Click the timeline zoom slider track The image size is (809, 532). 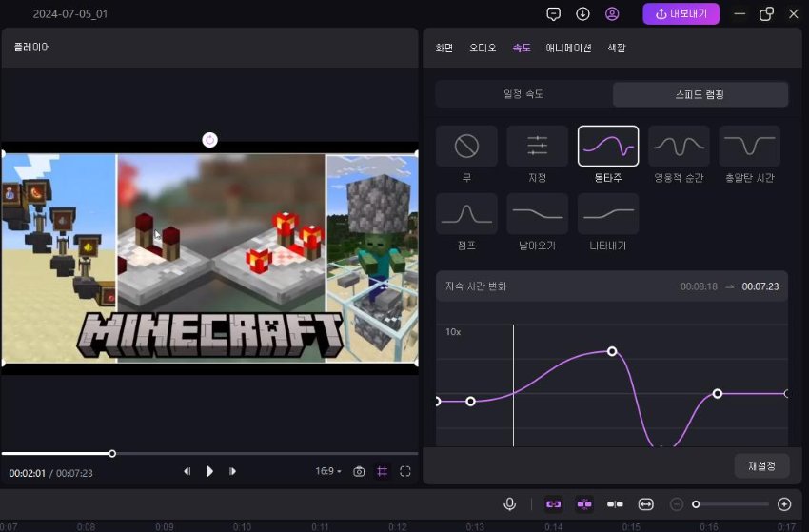733,504
